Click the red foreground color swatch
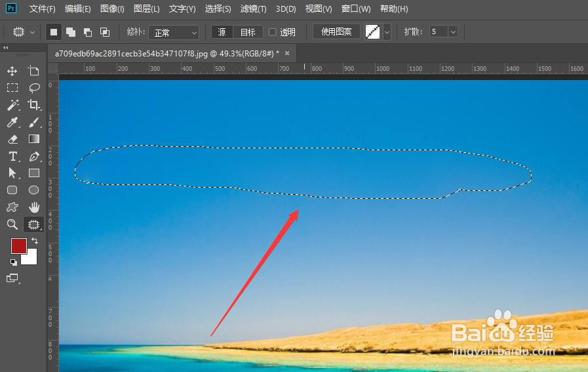 click(x=18, y=245)
